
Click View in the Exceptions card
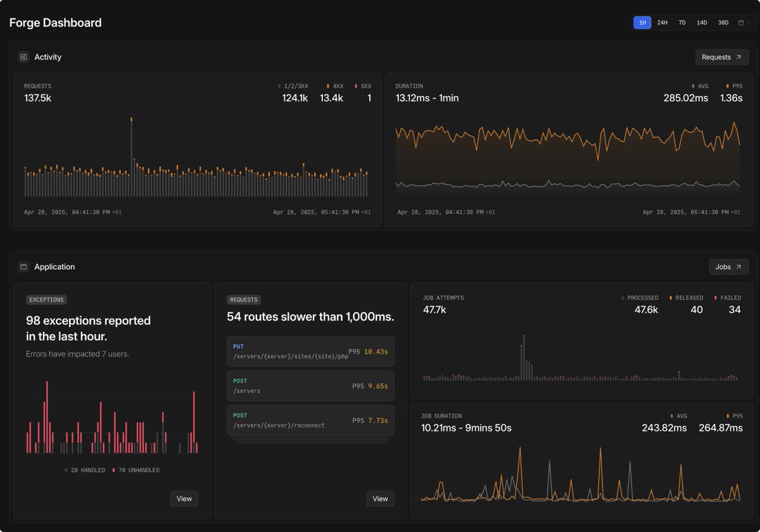tap(184, 498)
